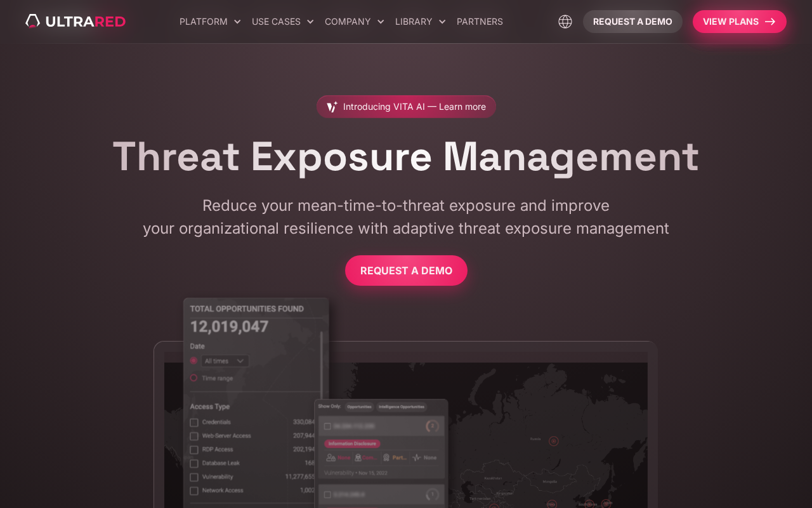This screenshot has height=508, width=812.
Task: Click the Kazakhstan map label
Action: point(493,478)
